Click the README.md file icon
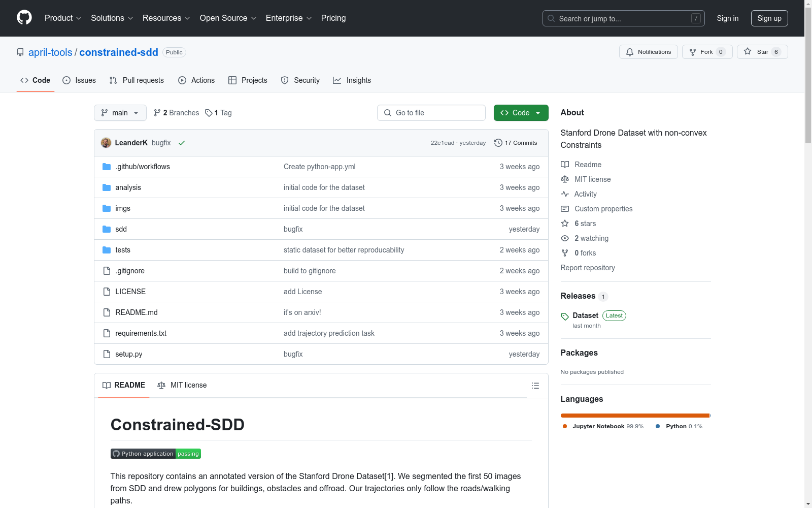 click(107, 312)
